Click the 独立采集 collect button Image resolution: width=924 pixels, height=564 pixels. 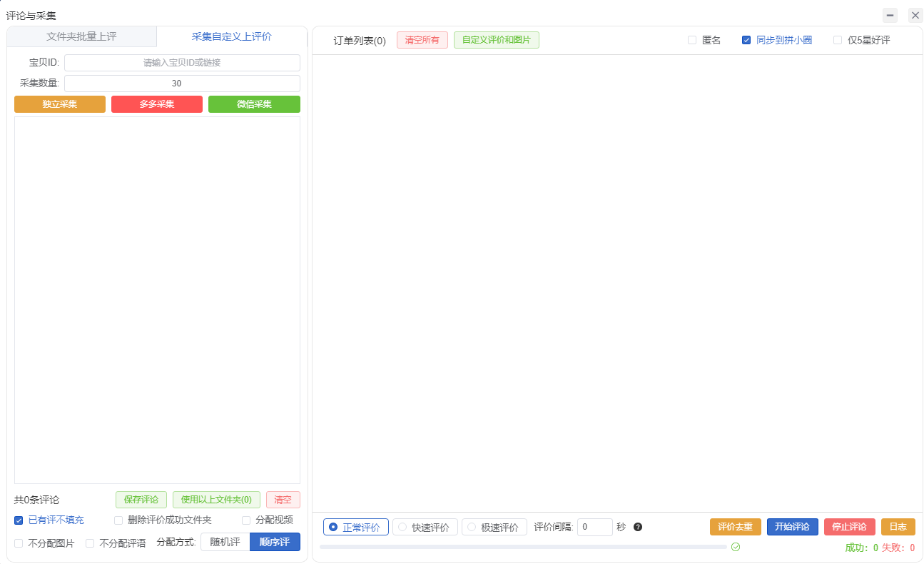(59, 104)
